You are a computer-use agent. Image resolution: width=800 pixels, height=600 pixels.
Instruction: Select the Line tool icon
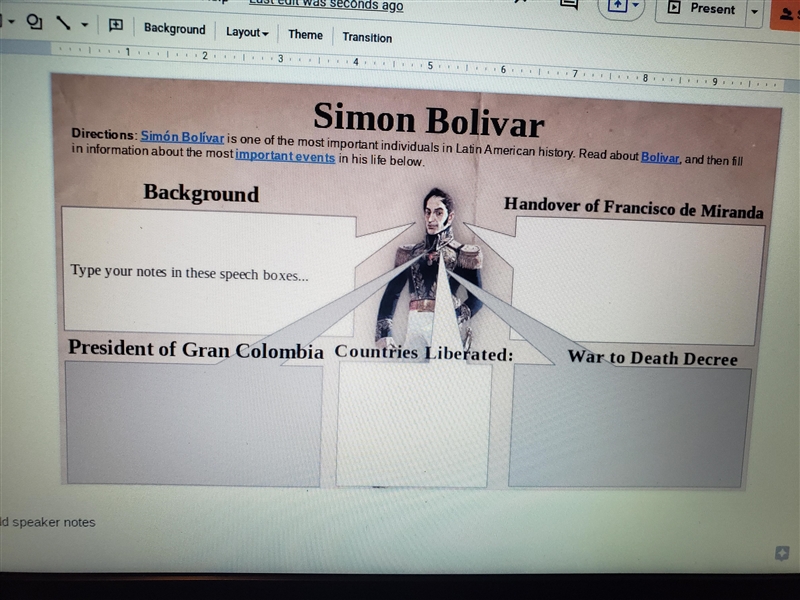coord(63,23)
